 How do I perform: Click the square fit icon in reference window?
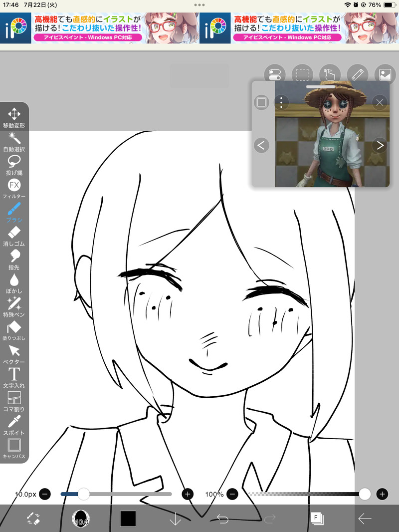(261, 102)
